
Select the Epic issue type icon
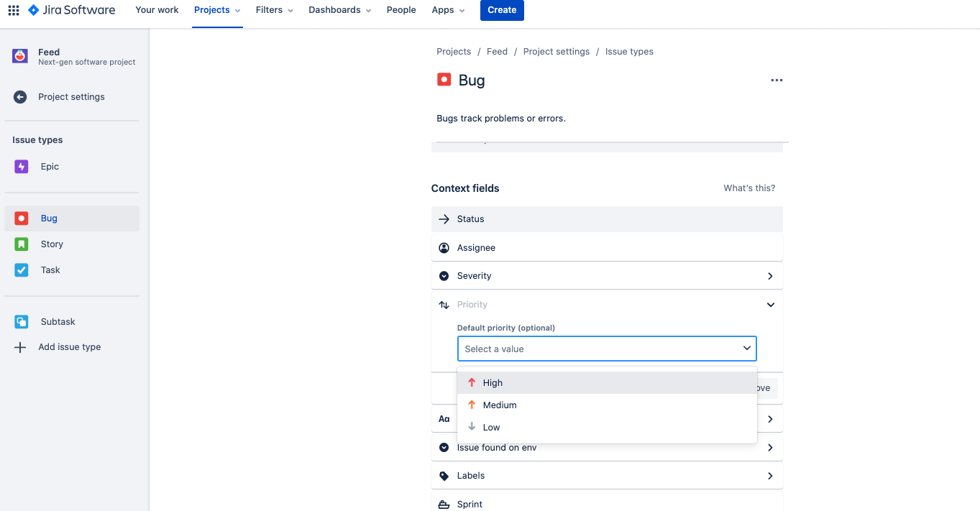tap(22, 167)
